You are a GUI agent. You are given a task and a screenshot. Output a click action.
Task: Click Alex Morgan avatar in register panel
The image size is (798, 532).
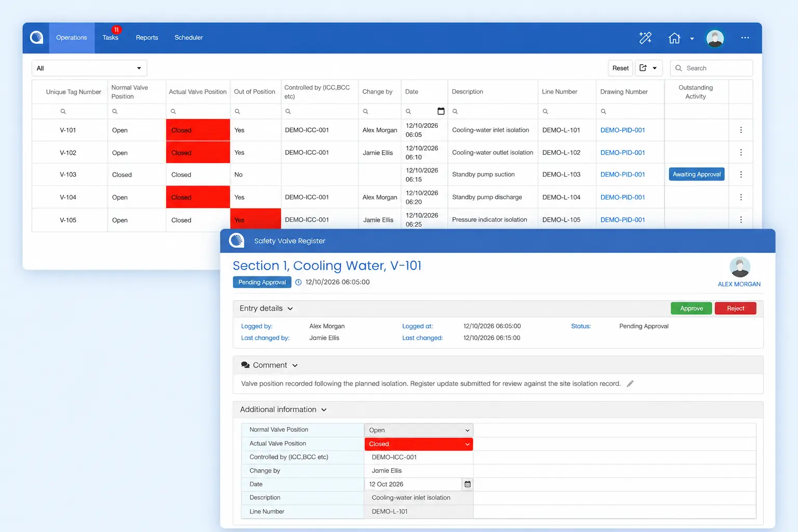click(x=740, y=268)
